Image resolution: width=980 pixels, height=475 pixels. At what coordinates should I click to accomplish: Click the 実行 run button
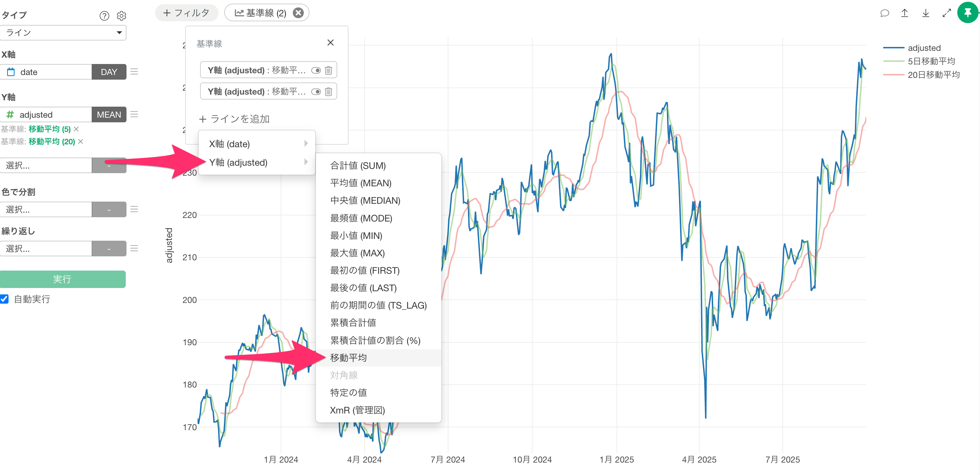pyautogui.click(x=63, y=279)
